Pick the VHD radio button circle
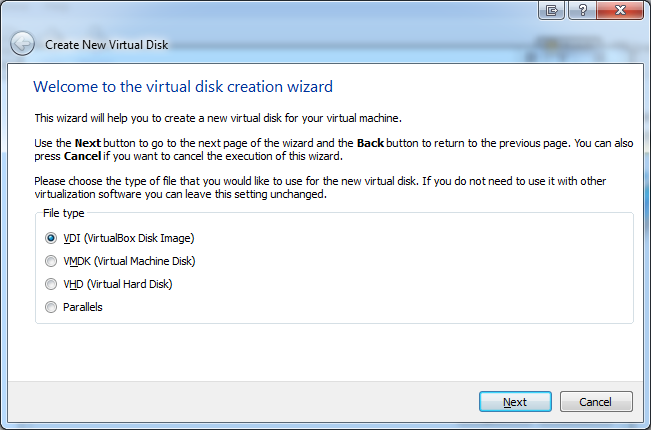This screenshot has height=430, width=651. pos(51,284)
